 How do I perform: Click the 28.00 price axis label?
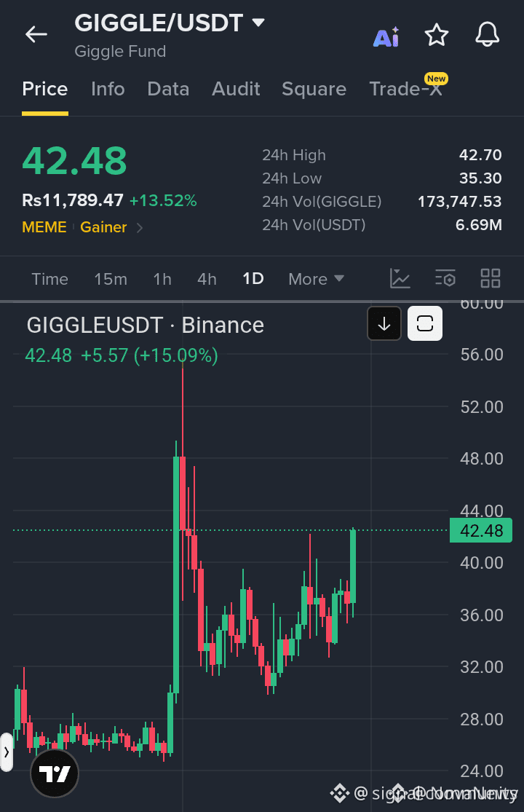coord(482,720)
